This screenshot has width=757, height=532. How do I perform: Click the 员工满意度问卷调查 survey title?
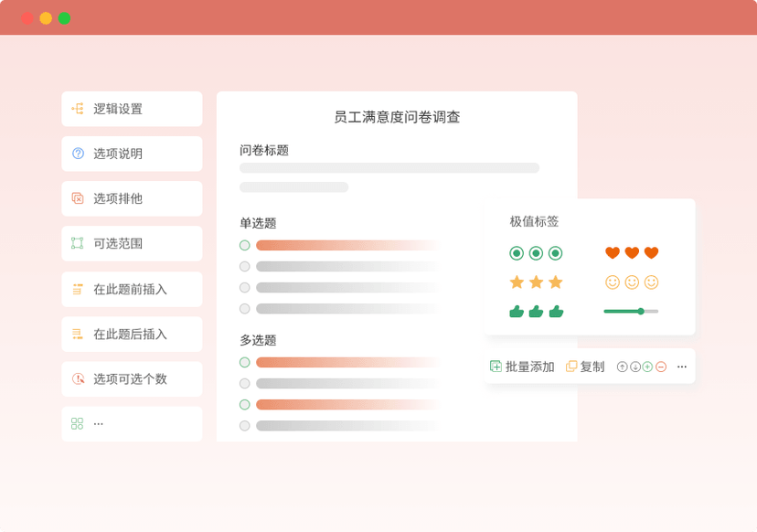click(397, 117)
